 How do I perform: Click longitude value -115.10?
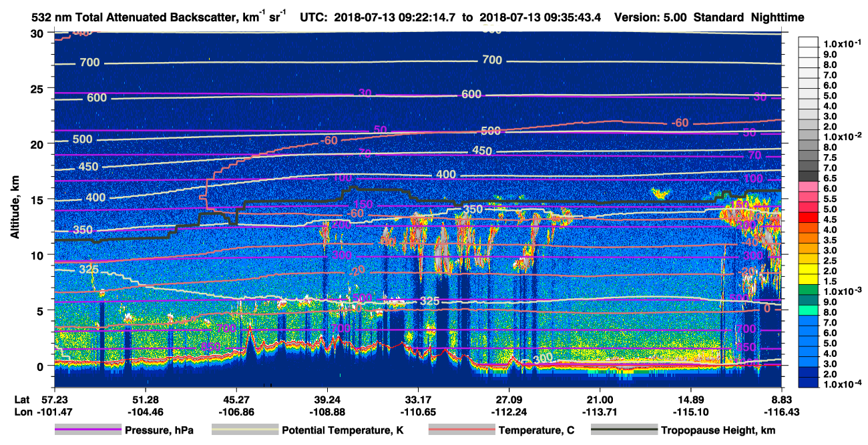691,412
